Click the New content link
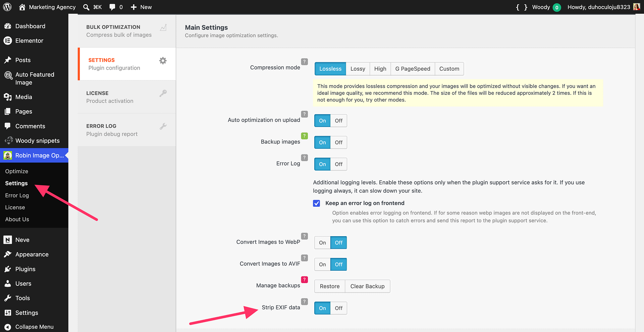 coord(146,7)
